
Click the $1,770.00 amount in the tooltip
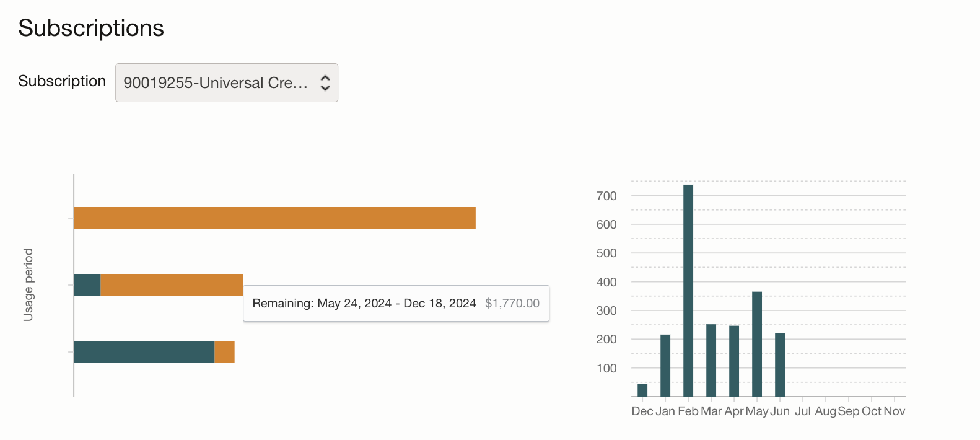point(512,304)
